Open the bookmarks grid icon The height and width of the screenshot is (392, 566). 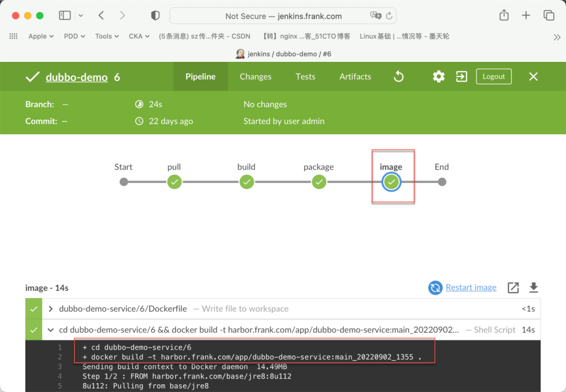[13, 36]
